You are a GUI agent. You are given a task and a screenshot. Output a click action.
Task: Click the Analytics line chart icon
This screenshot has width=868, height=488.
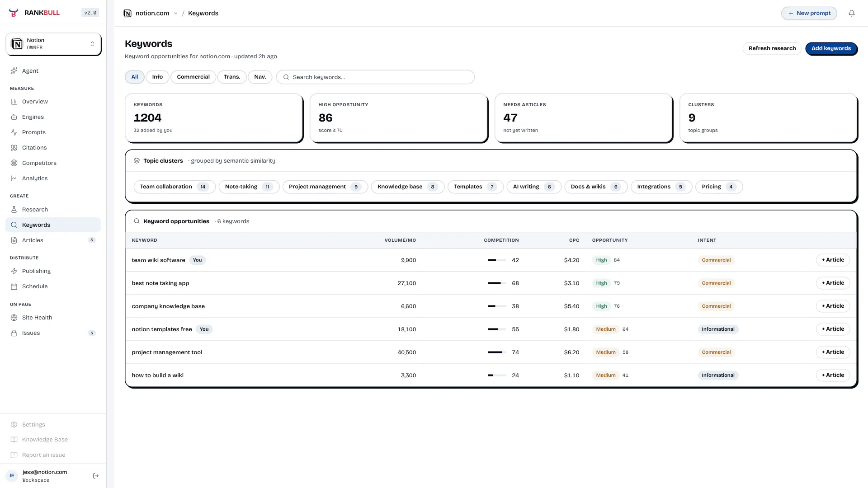point(14,178)
